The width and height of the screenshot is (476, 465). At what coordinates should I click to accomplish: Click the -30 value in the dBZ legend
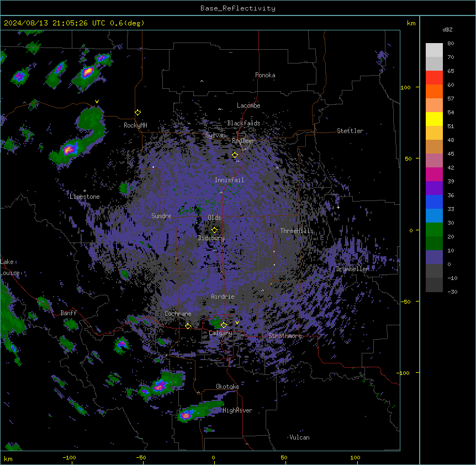point(452,292)
